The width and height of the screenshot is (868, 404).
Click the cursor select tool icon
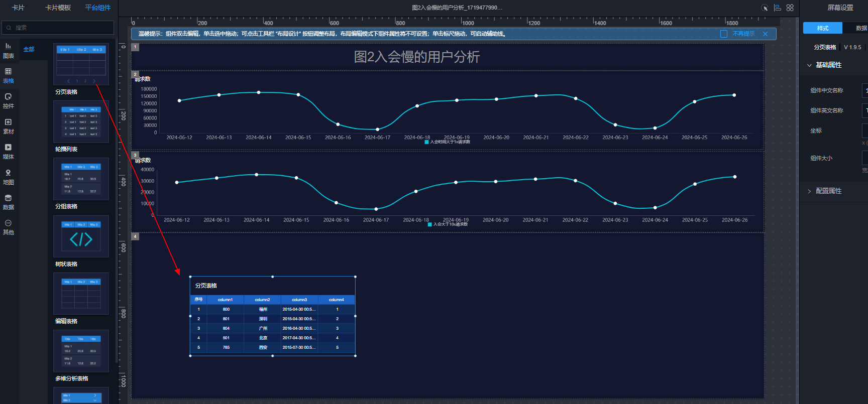point(765,8)
